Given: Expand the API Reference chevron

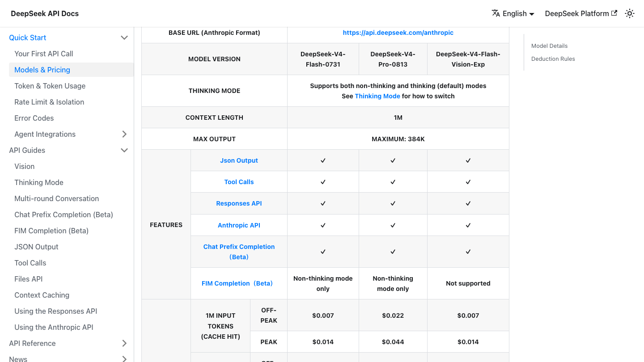Looking at the screenshot, I should point(124,343).
